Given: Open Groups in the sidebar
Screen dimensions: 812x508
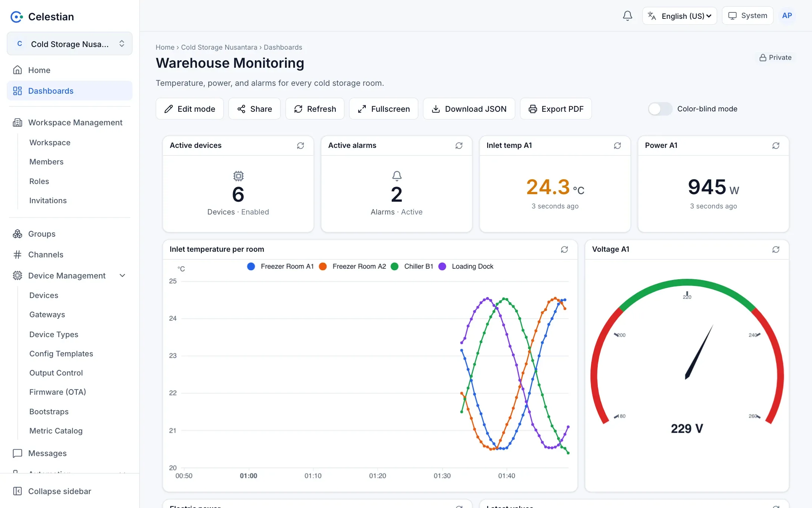Looking at the screenshot, I should [x=70, y=234].
